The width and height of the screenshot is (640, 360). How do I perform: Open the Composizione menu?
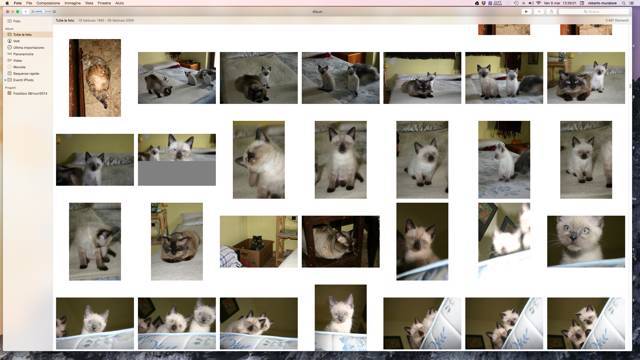click(48, 3)
